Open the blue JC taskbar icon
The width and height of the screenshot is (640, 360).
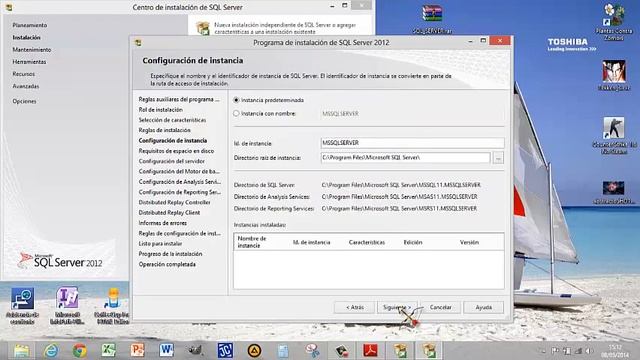click(x=225, y=350)
